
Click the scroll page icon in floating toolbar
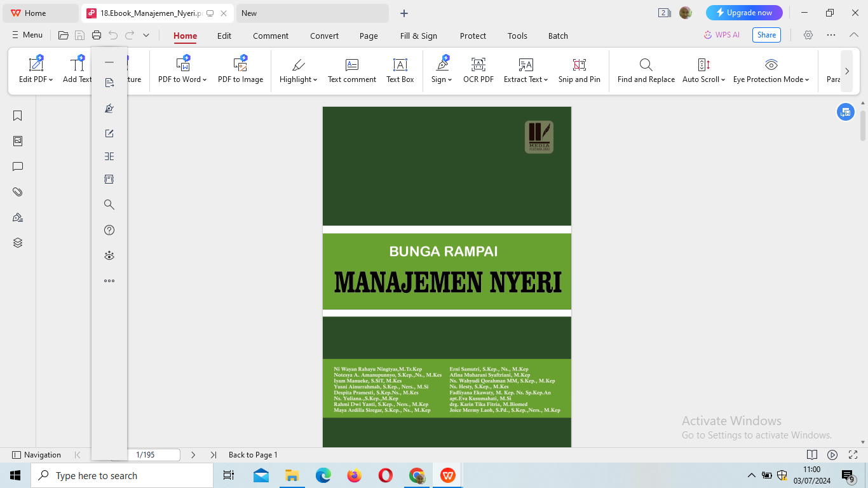click(109, 179)
